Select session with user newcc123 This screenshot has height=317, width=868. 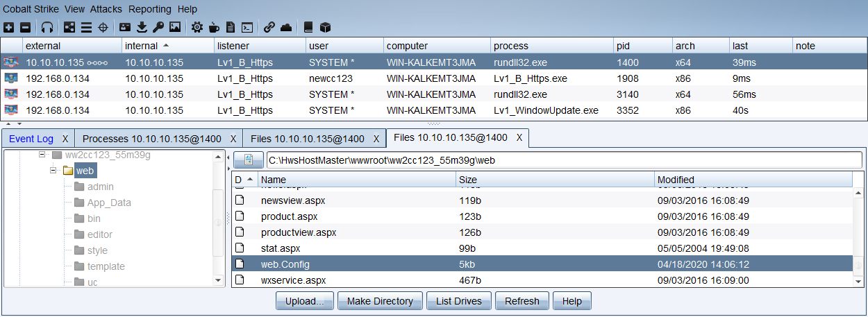(x=433, y=78)
